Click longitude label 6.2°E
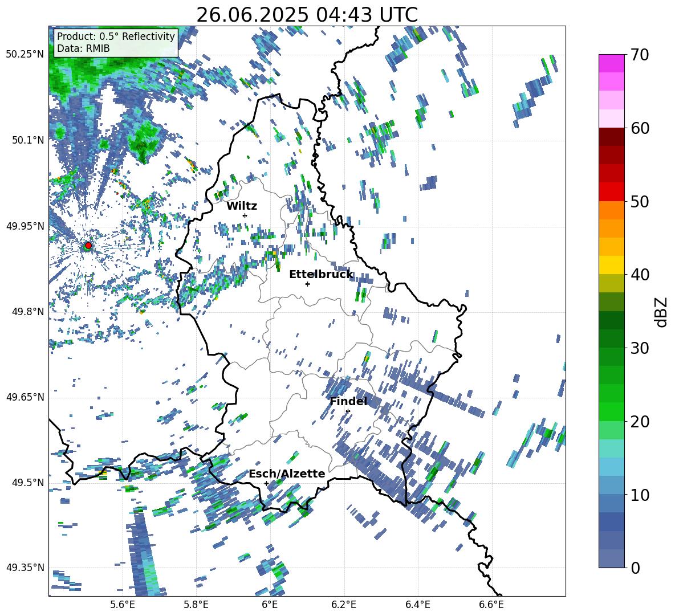 (344, 605)
